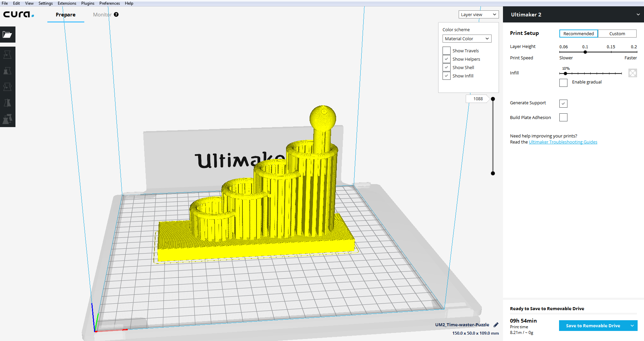Switch to the Prepare tab
Image resolution: width=644 pixels, height=341 pixels.
click(65, 15)
